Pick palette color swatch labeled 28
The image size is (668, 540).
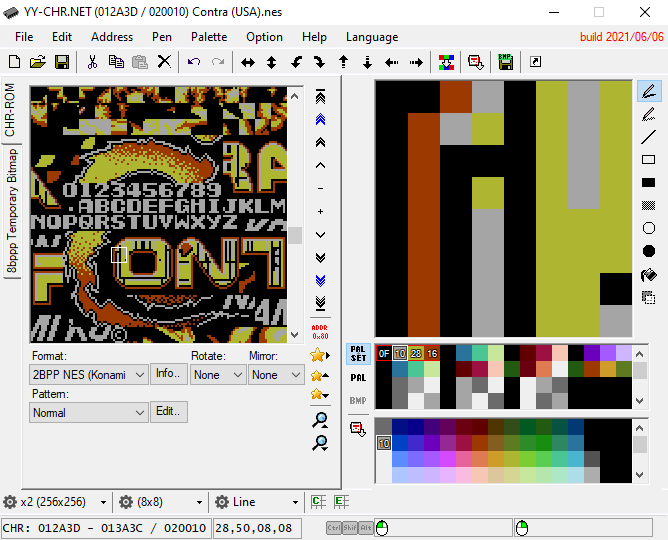(x=416, y=353)
